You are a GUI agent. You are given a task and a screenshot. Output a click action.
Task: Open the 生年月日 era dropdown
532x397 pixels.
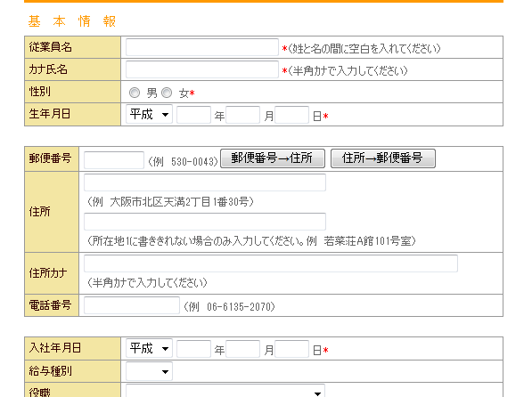coord(149,114)
